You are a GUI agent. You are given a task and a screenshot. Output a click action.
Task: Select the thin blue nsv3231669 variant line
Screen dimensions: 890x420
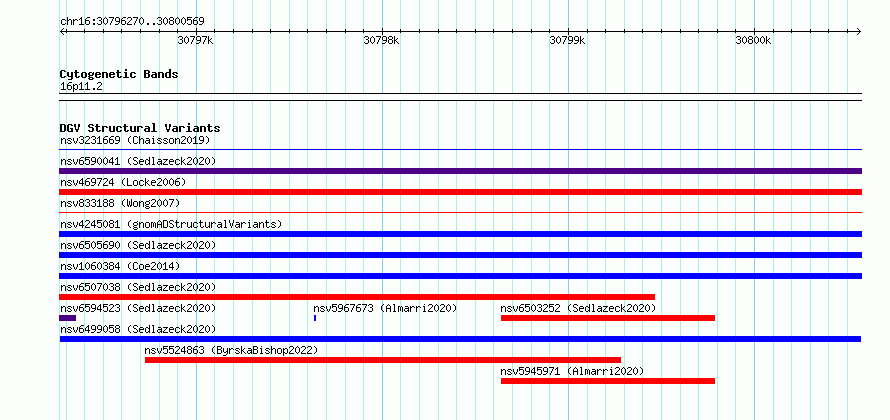pyautogui.click(x=460, y=150)
